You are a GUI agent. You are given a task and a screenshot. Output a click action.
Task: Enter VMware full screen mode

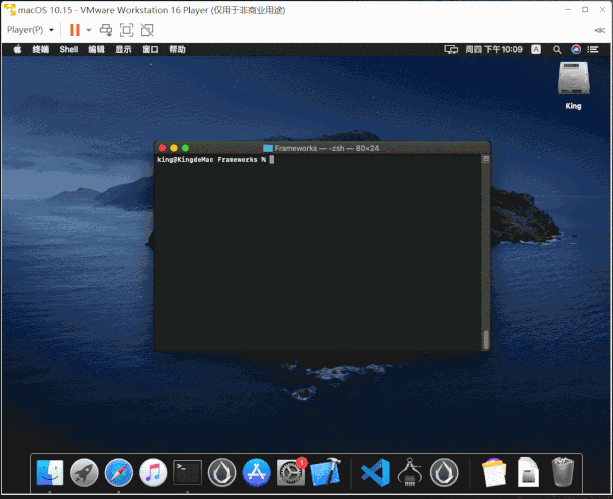(126, 30)
